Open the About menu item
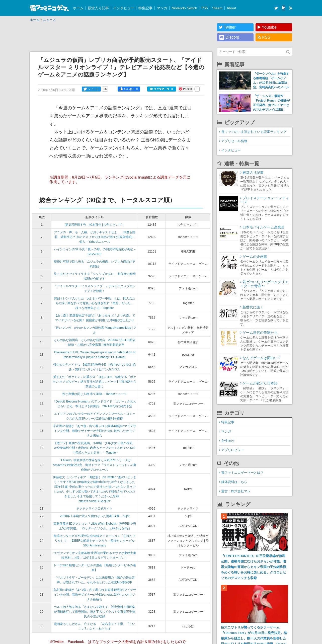 (231, 8)
